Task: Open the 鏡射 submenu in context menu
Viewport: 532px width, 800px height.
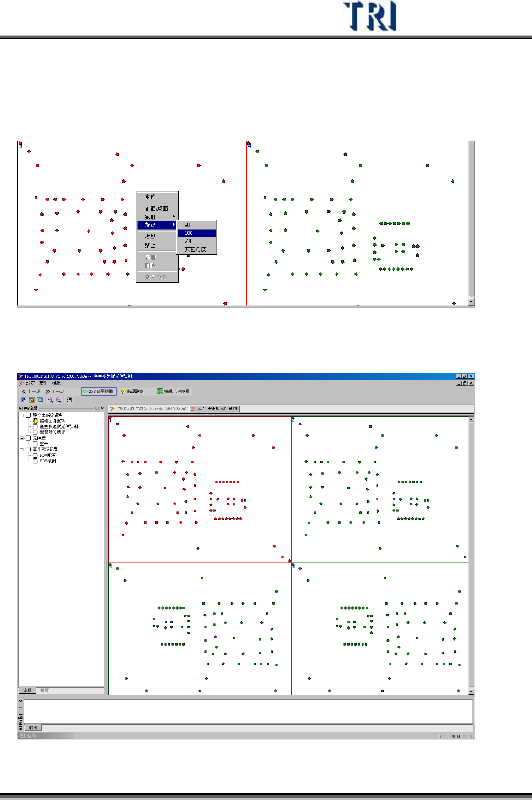Action: point(157,217)
